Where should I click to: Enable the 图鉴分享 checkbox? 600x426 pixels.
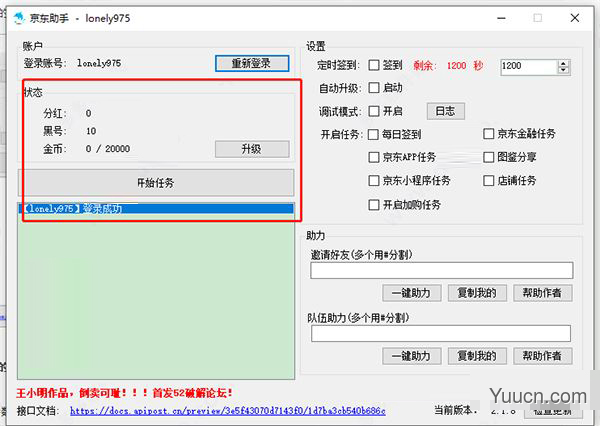(x=489, y=157)
